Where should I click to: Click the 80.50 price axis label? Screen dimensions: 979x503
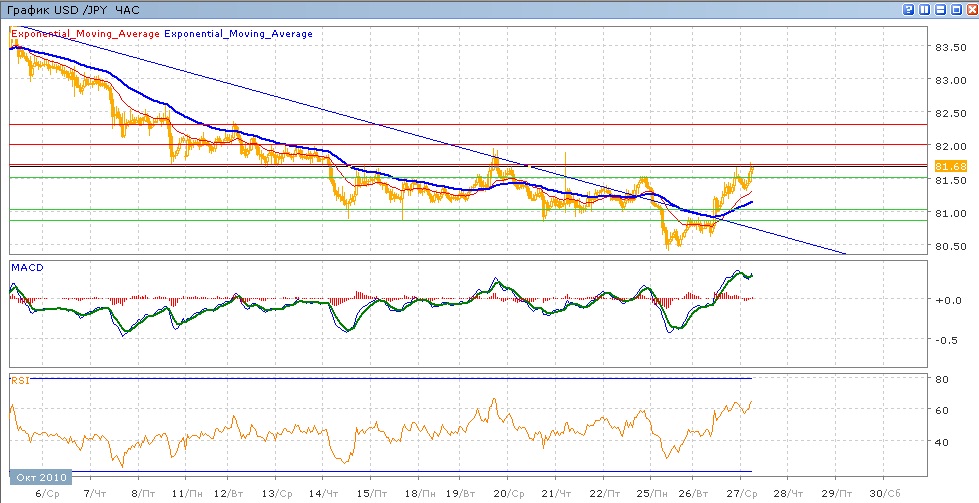pyautogui.click(x=948, y=246)
